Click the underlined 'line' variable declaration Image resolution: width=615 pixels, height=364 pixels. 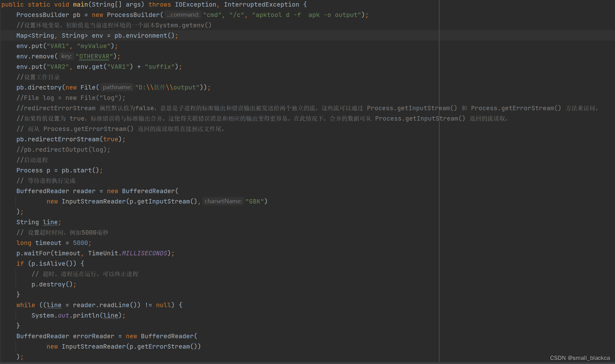(x=50, y=222)
